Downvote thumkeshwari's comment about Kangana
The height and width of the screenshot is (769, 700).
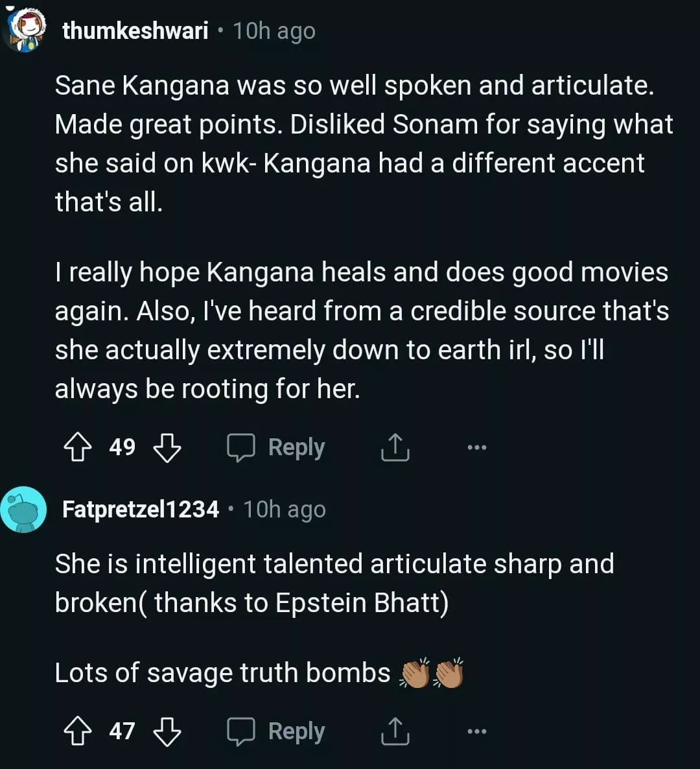click(x=167, y=447)
